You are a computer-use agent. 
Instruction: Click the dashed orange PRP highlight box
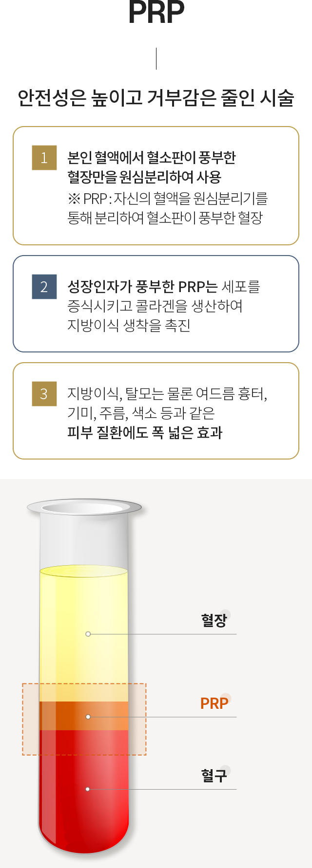pos(84,719)
